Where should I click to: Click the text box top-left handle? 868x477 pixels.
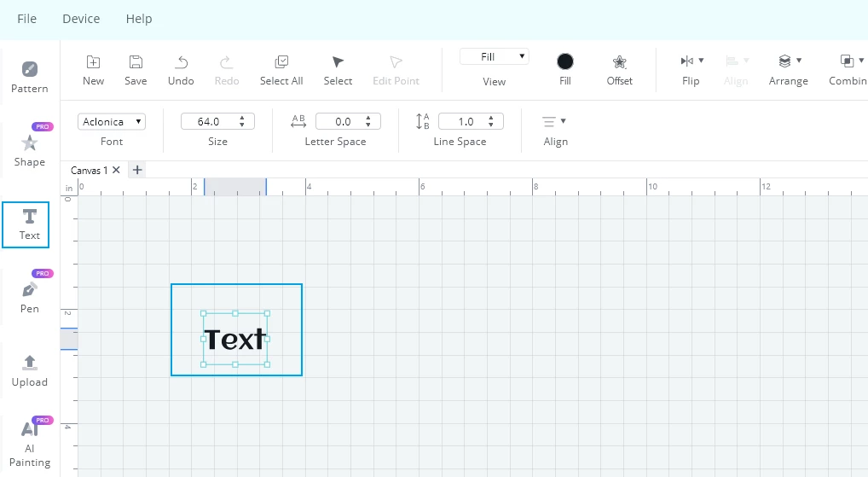click(x=203, y=313)
